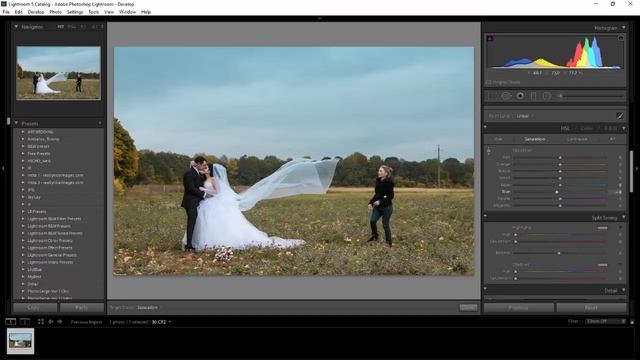Hide the top module picker panel

(x=320, y=18)
